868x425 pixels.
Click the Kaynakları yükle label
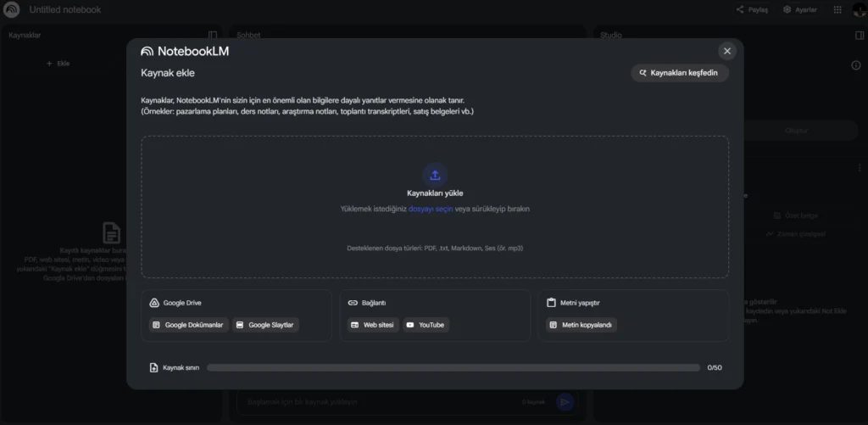(x=435, y=193)
